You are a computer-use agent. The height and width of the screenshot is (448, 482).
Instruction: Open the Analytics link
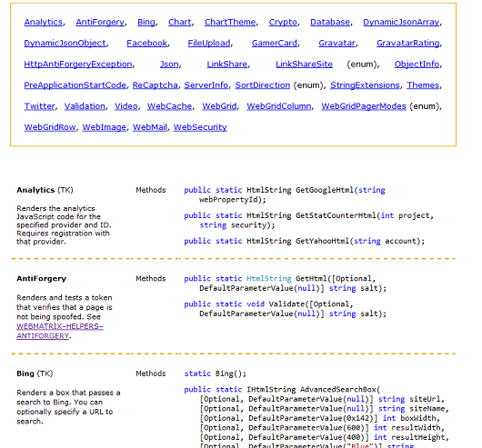pyautogui.click(x=44, y=22)
